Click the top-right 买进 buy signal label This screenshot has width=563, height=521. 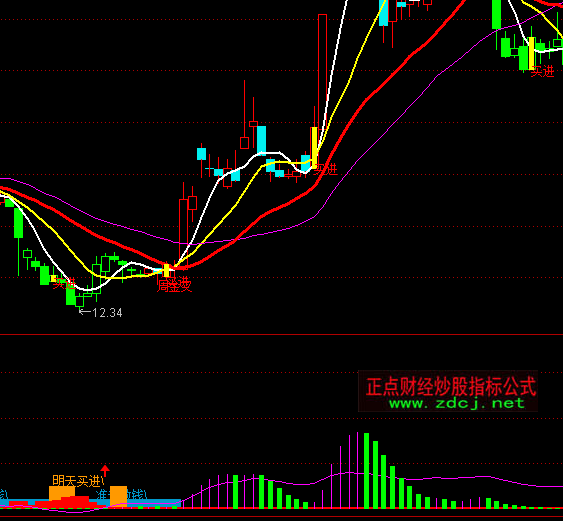pos(543,71)
